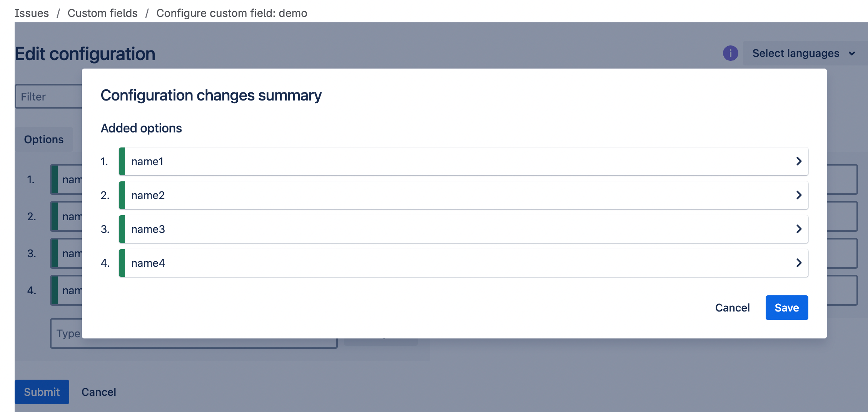This screenshot has height=412, width=868.
Task: Click Cancel next to Submit
Action: [98, 392]
